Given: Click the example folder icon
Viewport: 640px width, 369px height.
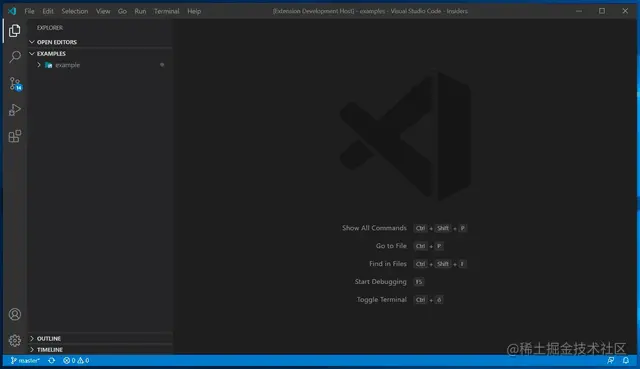Looking at the screenshot, I should [49, 65].
